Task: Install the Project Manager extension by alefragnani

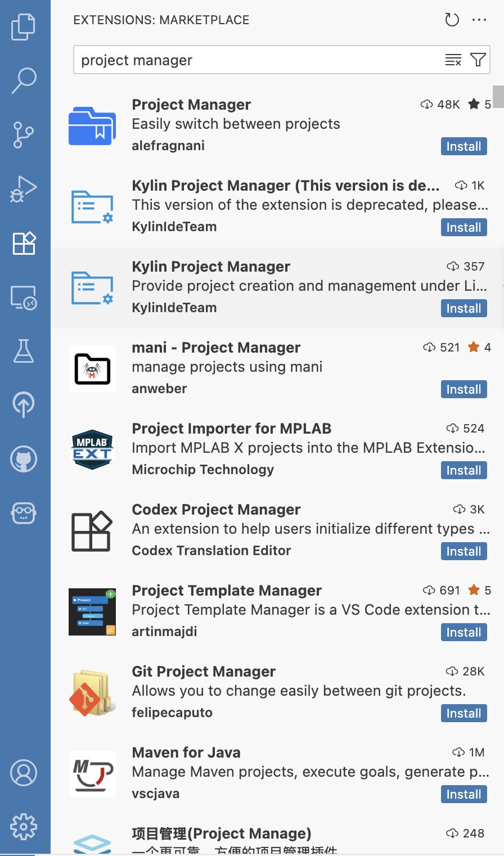Action: (x=463, y=146)
